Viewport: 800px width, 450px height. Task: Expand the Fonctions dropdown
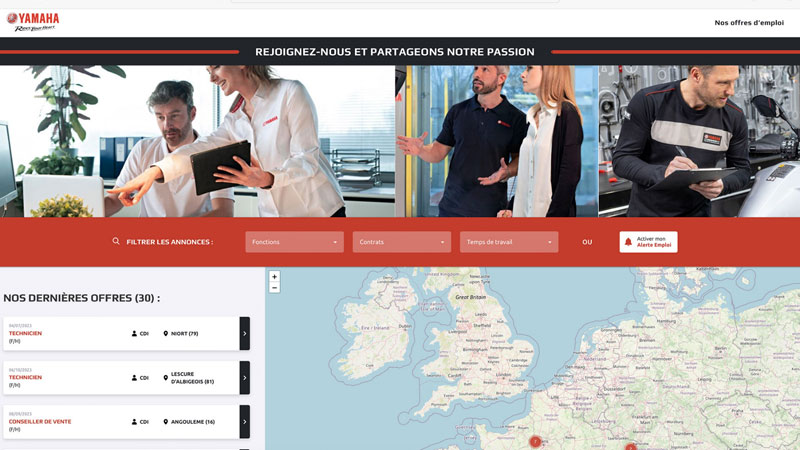pos(294,242)
